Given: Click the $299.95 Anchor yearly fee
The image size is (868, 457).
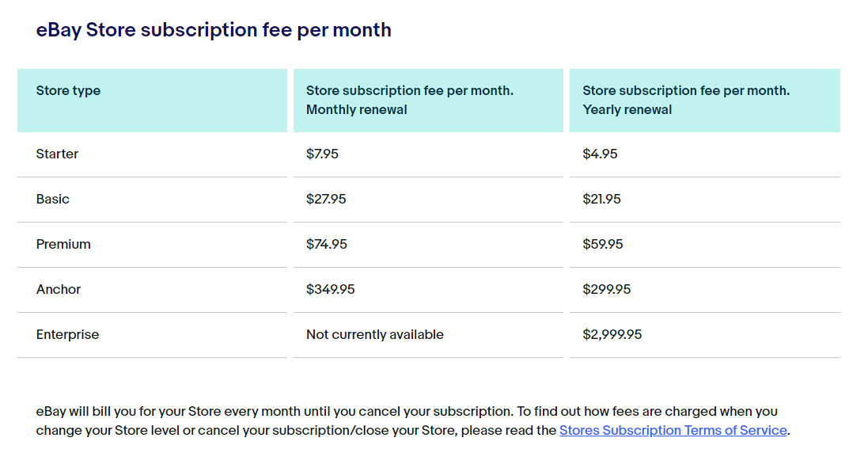Looking at the screenshot, I should click(x=607, y=290).
